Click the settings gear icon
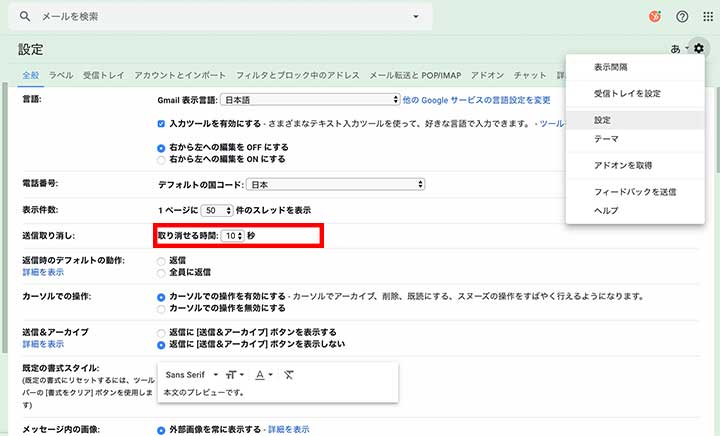720x436 pixels. click(698, 48)
